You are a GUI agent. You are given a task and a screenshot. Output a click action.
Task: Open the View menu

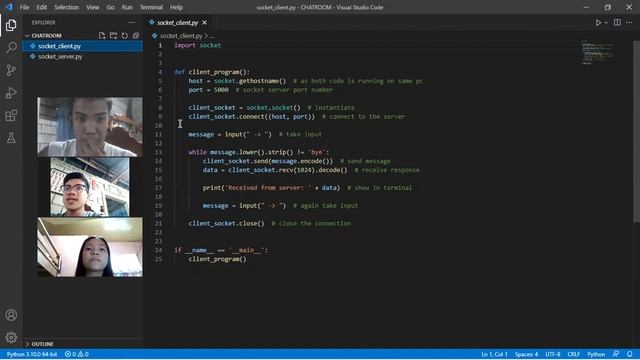pyautogui.click(x=93, y=7)
